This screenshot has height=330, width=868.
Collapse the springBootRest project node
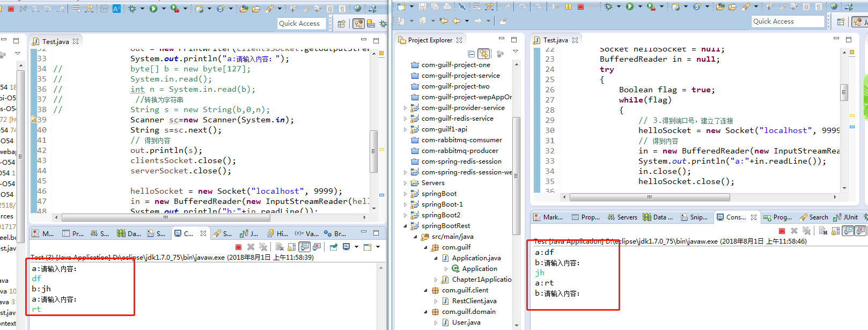pyautogui.click(x=405, y=226)
